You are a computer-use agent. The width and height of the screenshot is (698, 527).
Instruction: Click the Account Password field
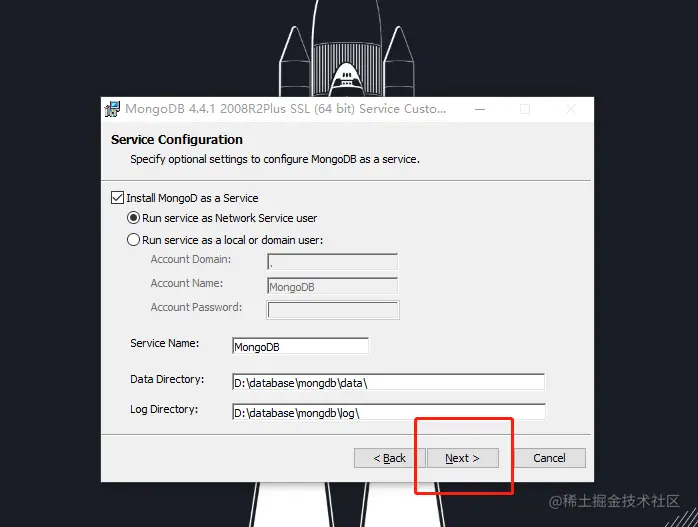tap(333, 310)
